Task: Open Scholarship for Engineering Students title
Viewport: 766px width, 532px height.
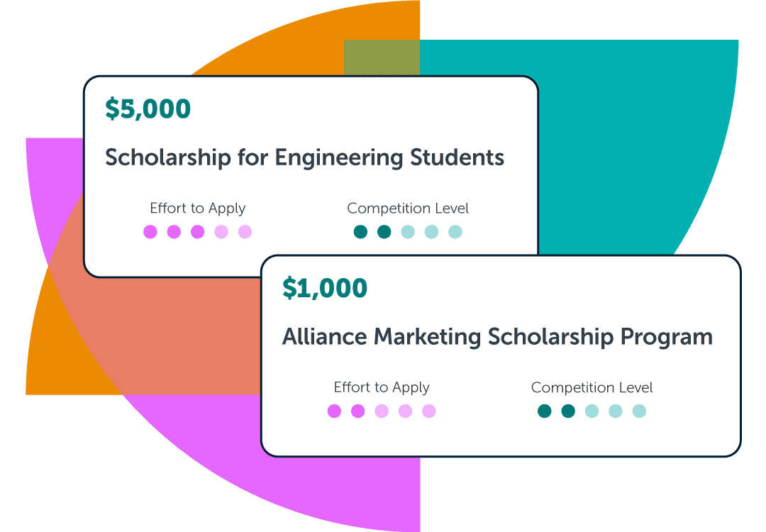Action: coord(304,157)
